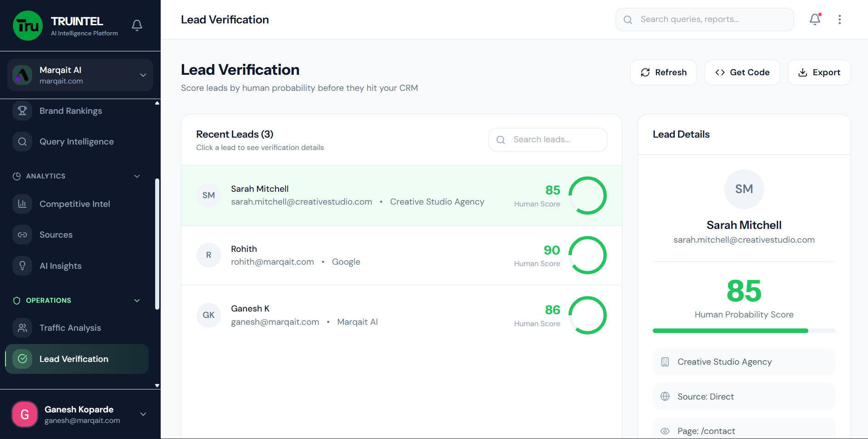Click the sidebar notification bell icon
This screenshot has height=439, width=868.
[137, 25]
